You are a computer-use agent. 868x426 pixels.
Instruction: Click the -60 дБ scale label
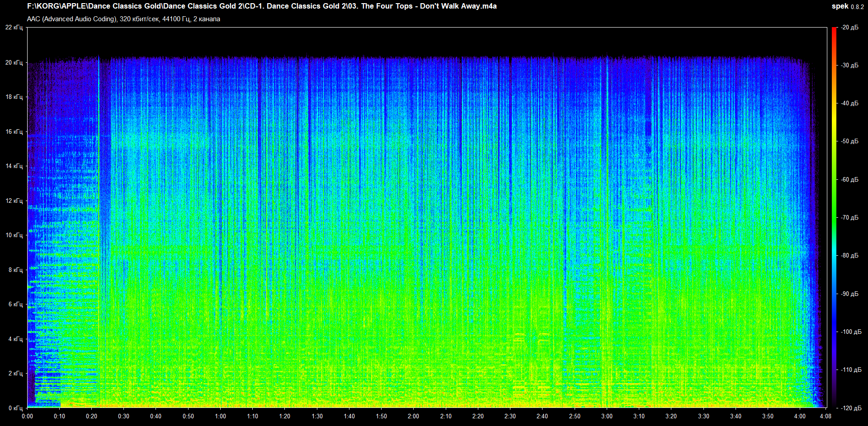[x=849, y=179]
